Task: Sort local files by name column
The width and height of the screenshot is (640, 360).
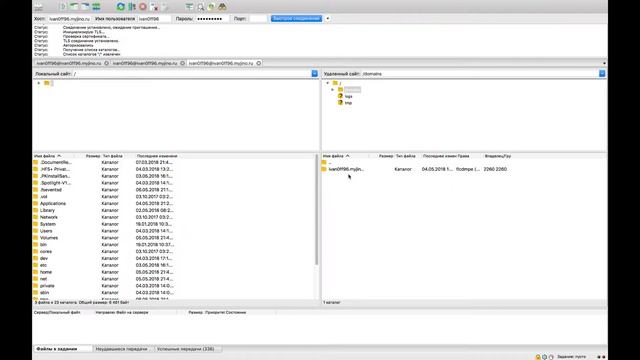Action: [x=53, y=156]
